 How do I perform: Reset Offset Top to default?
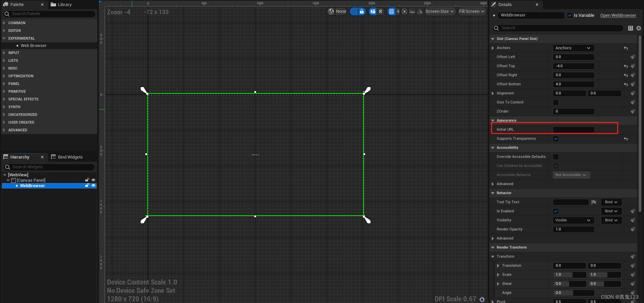tap(626, 66)
